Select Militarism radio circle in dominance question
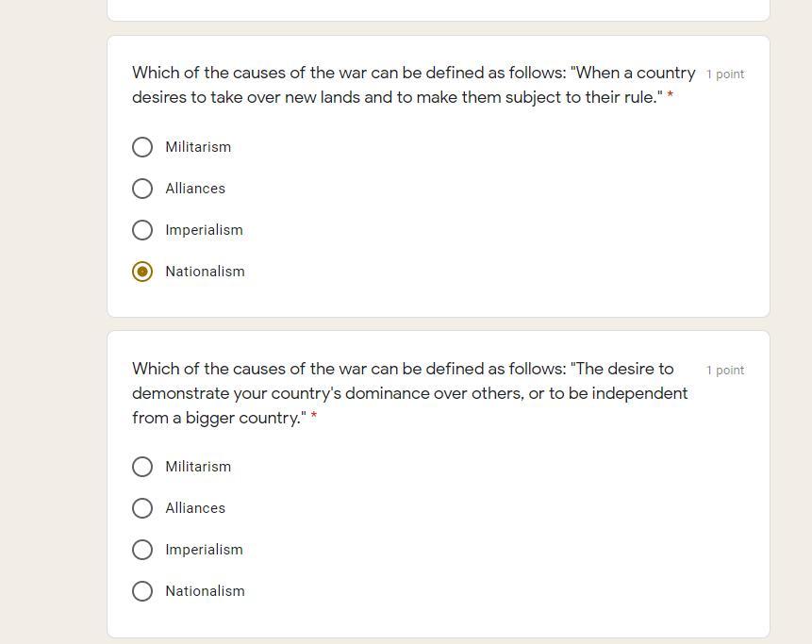812x644 pixels. [x=142, y=467]
